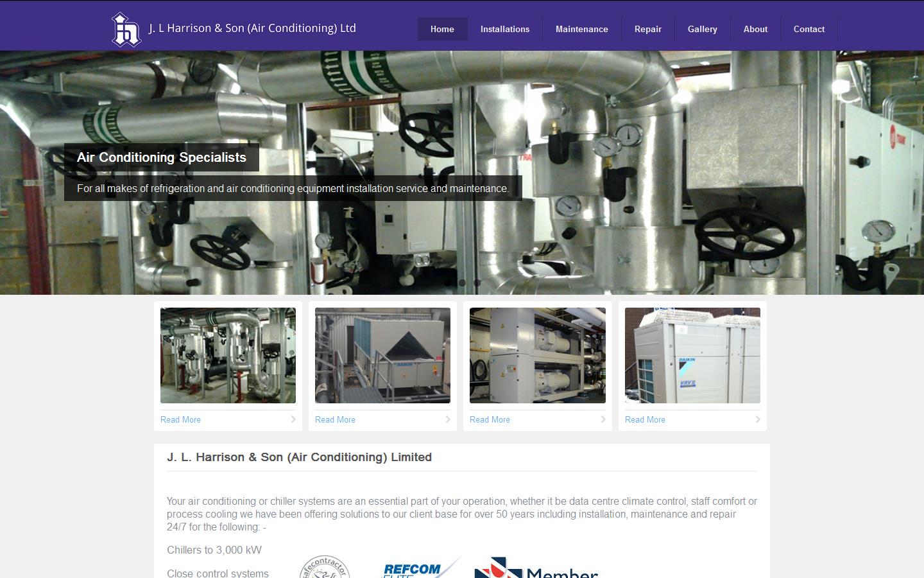The width and height of the screenshot is (924, 578).
Task: Click the arrow on the rooftop Daikin unit card
Action: pyautogui.click(x=448, y=419)
